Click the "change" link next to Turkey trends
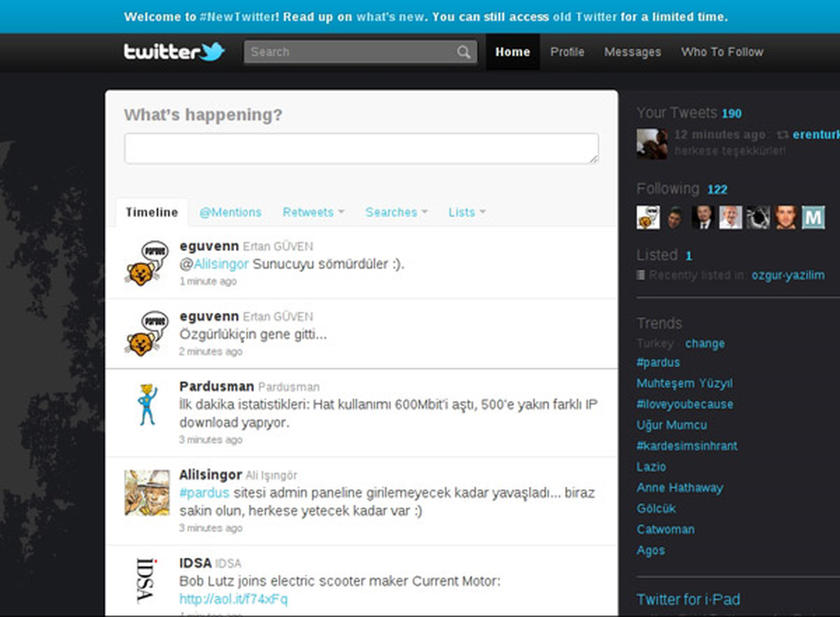The width and height of the screenshot is (840, 617). pyautogui.click(x=705, y=343)
